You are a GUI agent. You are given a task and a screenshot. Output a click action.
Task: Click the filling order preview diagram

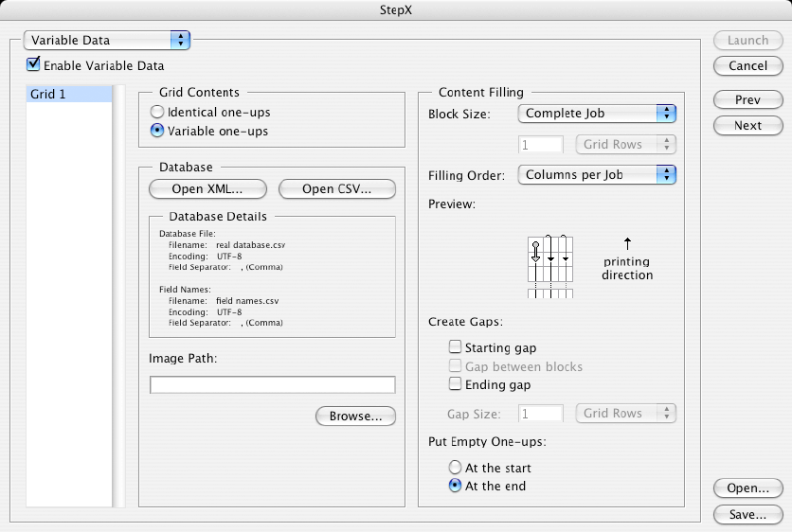coord(550,266)
